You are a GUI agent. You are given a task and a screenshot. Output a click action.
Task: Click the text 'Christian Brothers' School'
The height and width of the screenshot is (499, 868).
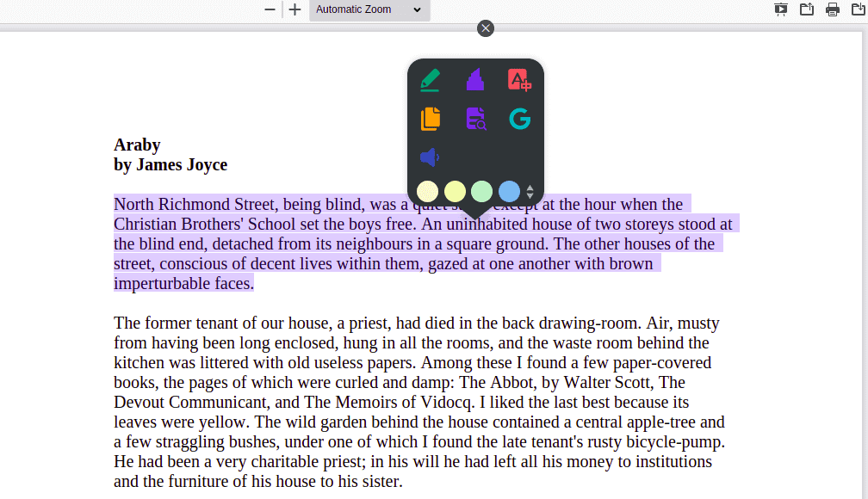(205, 224)
